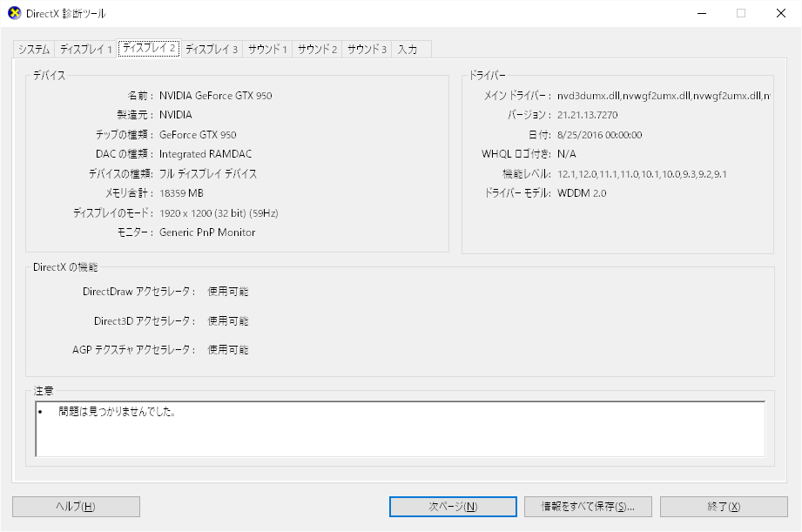Select the device name NVIDIA GeForce GTX 950
802x532 pixels.
point(215,96)
